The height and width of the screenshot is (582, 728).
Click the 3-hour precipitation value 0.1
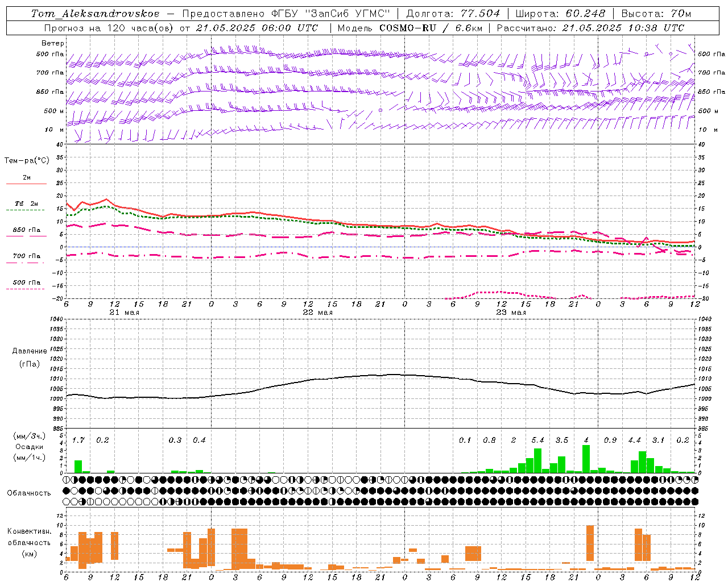[x=465, y=440]
